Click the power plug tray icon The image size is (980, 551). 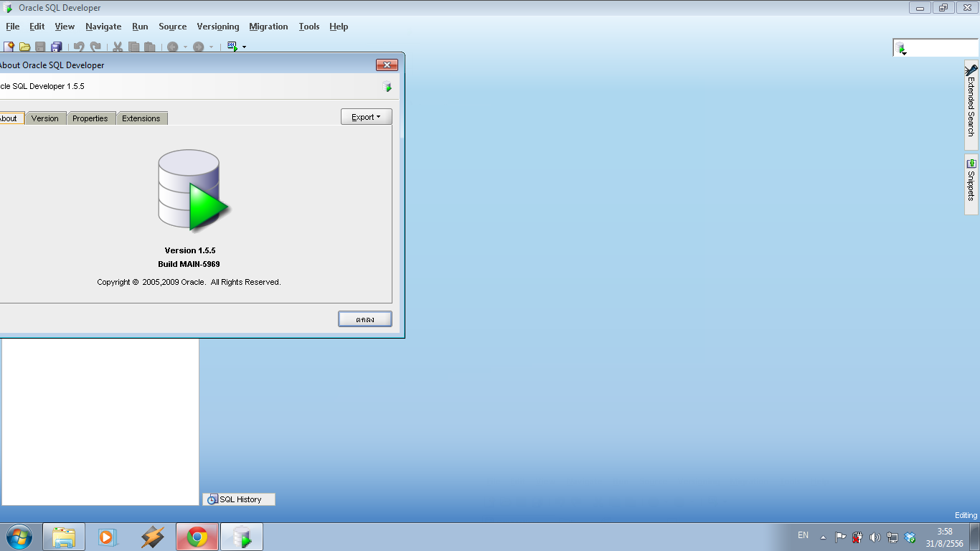(x=857, y=537)
